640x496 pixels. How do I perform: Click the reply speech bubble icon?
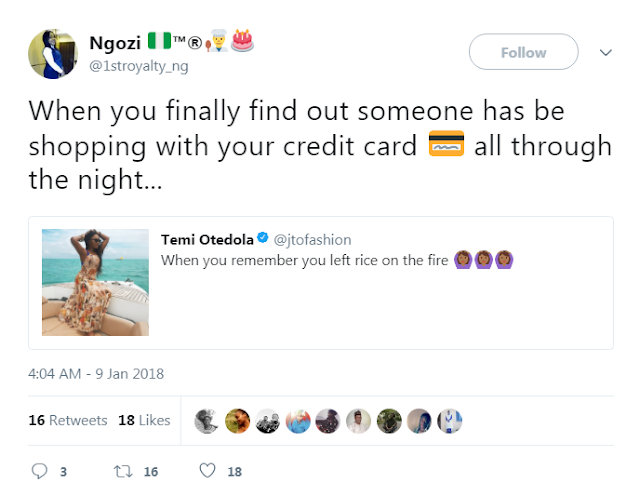click(x=40, y=470)
